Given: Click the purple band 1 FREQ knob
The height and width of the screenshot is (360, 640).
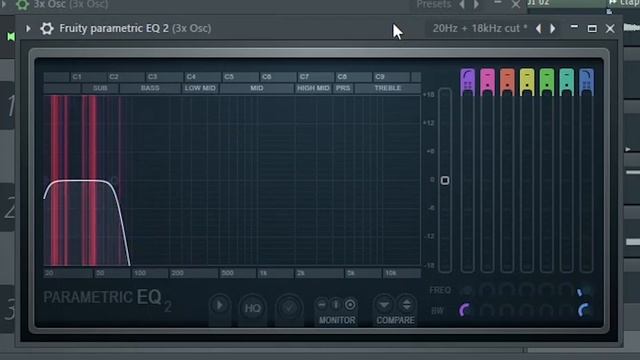Looking at the screenshot, I should coord(467,291).
